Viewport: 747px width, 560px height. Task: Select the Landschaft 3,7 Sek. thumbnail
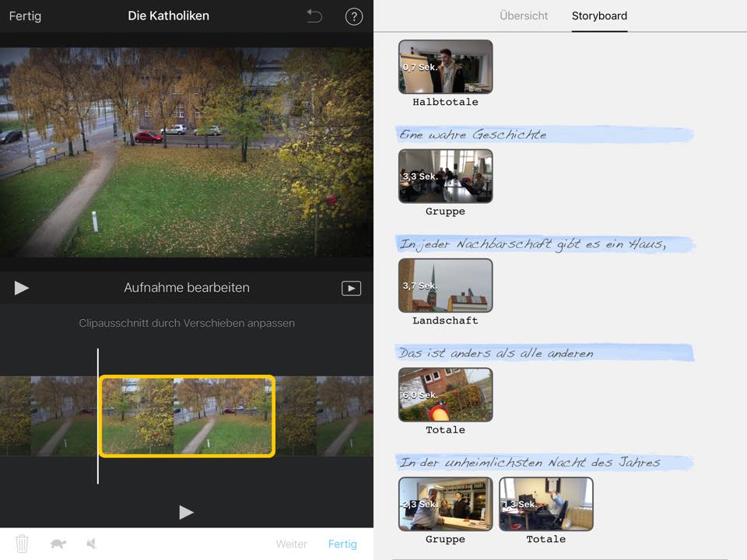coord(445,285)
